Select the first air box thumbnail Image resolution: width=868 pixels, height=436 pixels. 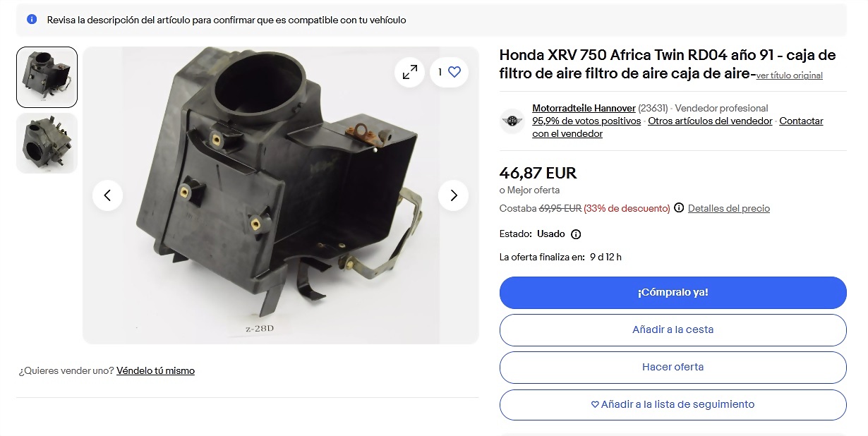pos(47,78)
